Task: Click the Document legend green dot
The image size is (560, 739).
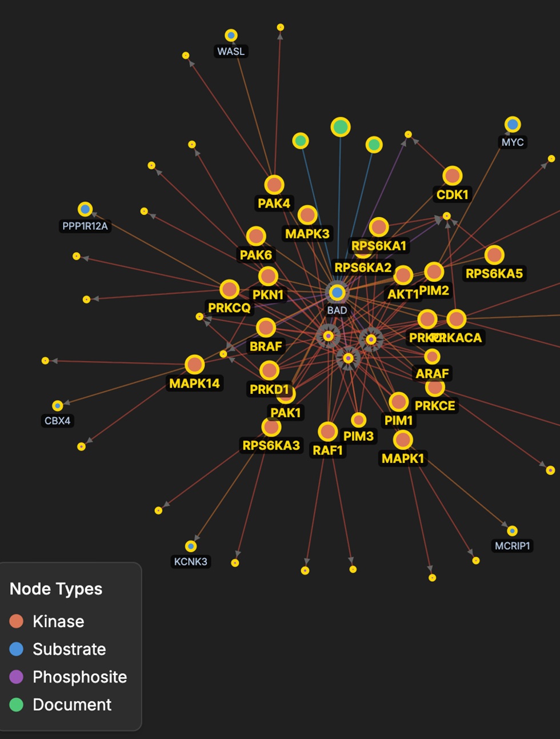Action: coord(17,705)
